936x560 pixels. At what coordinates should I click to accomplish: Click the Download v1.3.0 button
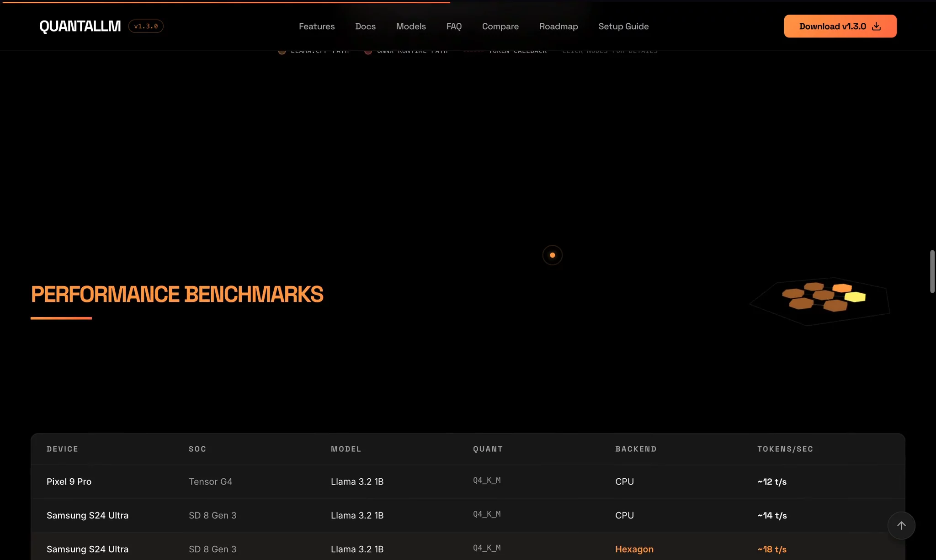point(840,26)
